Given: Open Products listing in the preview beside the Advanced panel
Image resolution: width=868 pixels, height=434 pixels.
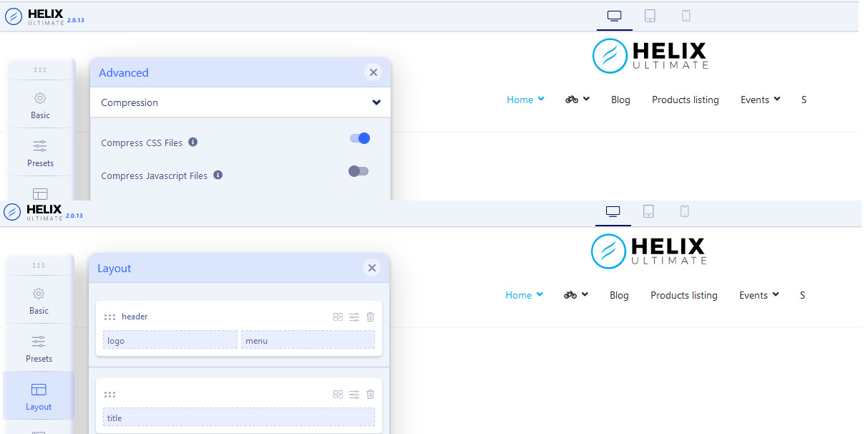Looking at the screenshot, I should click(x=686, y=100).
